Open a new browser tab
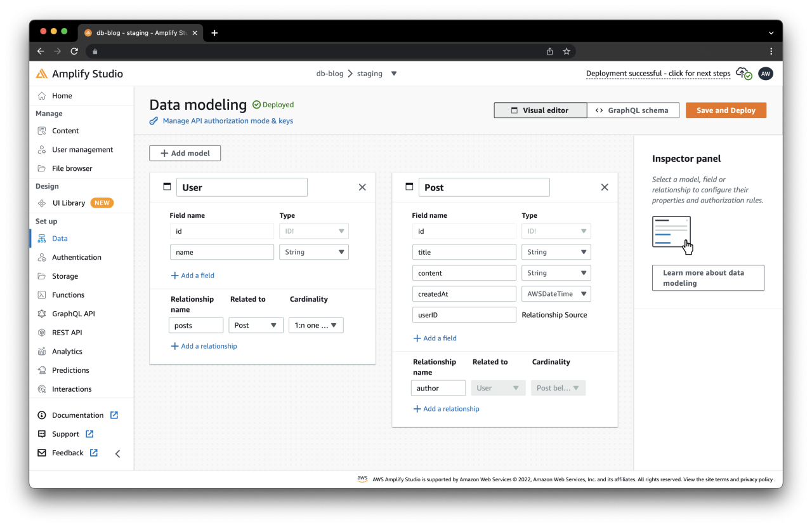The width and height of the screenshot is (812, 527). (x=214, y=33)
